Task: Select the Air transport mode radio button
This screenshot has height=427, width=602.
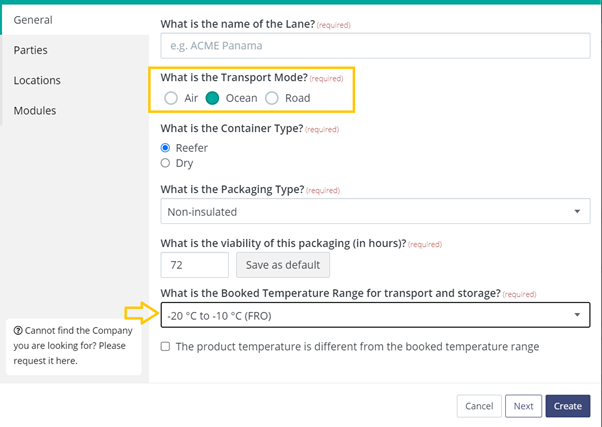Action: [171, 98]
